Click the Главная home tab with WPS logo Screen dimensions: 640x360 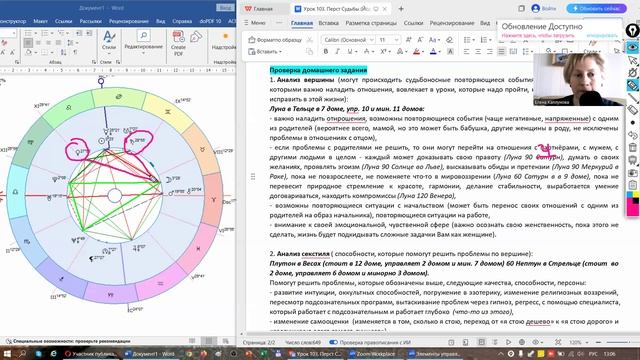click(x=259, y=9)
